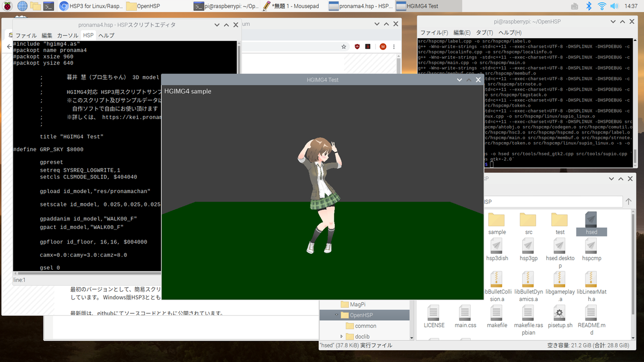Select the LICENSE file
The height and width of the screenshot is (362, 644).
[x=434, y=316]
